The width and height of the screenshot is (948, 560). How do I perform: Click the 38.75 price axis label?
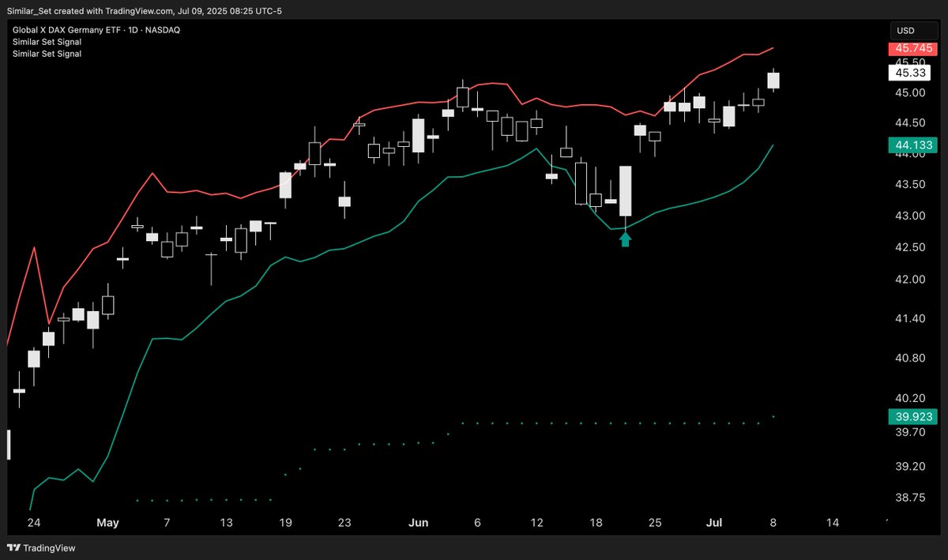(911, 498)
